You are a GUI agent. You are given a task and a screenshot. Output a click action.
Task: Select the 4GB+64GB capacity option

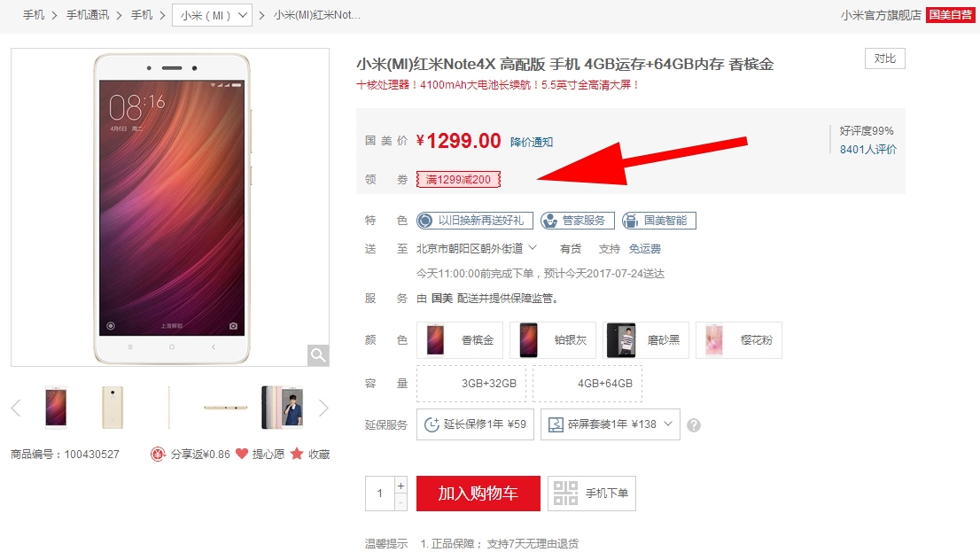coord(587,383)
